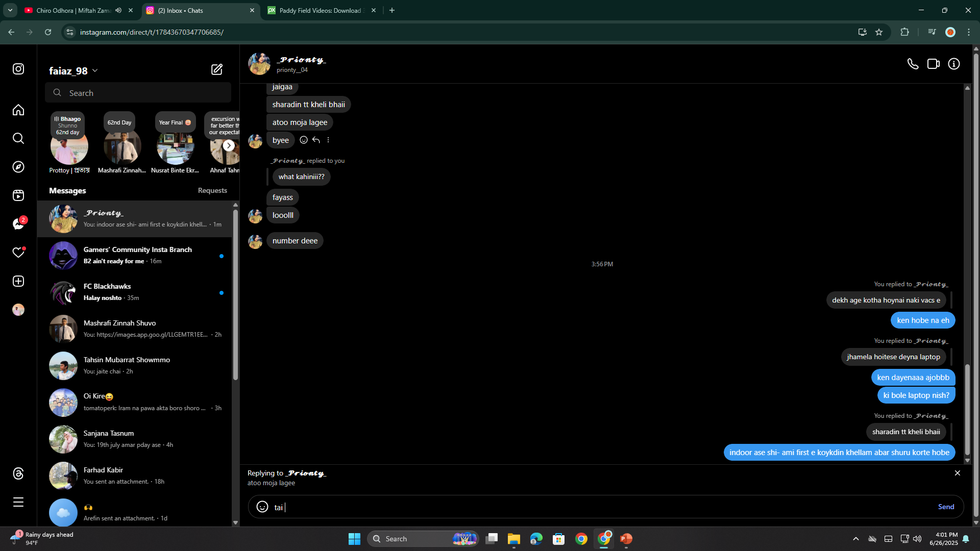View Prottoy story thumbnail
Viewport: 980px width, 551px height.
69,146
